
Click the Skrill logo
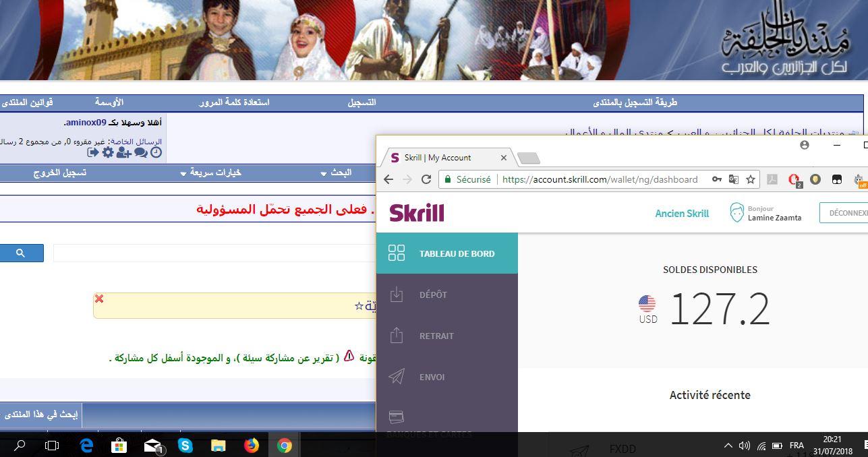pyautogui.click(x=417, y=213)
